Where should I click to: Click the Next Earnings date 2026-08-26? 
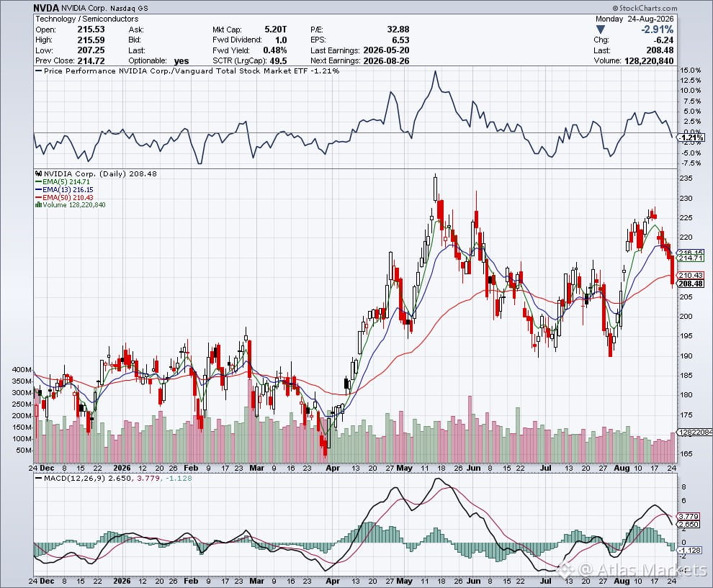tap(386, 61)
